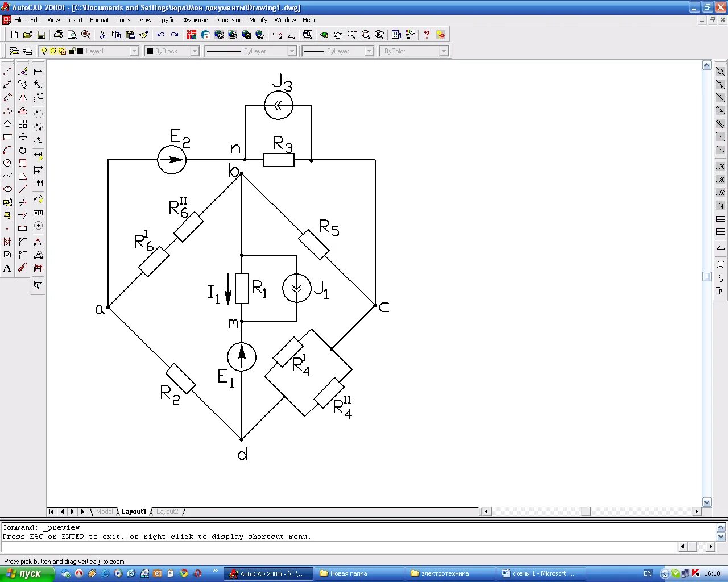Open the Format menu

[x=100, y=20]
